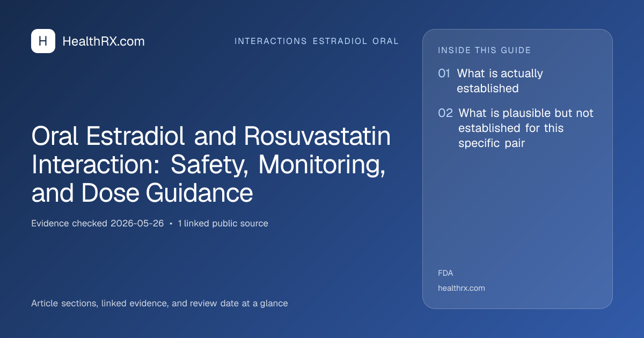Click the footer caption about article sections
Viewport: 644px width, 338px height.
pyautogui.click(x=159, y=303)
